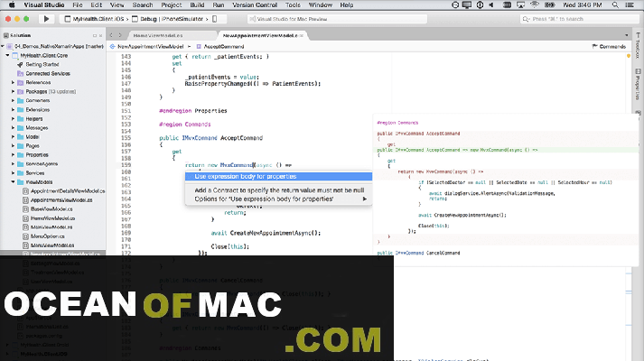Viewport: 644px width, 361px height.
Task: Open the Build menu
Action: (x=197, y=5)
